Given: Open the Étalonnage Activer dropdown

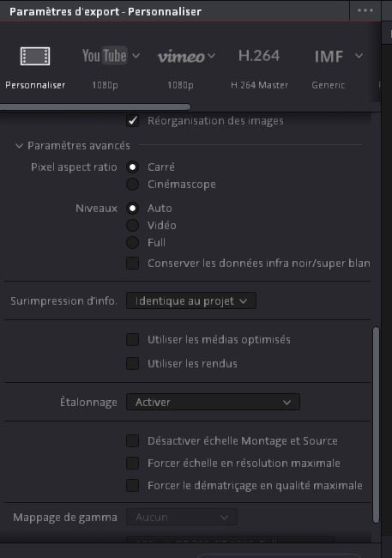Looking at the screenshot, I should pos(213,402).
